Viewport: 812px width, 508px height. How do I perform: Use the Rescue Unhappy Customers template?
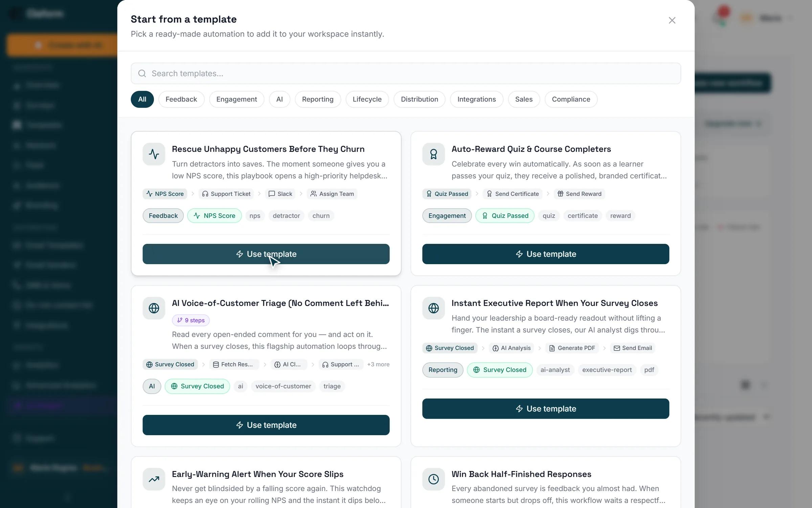point(266,254)
